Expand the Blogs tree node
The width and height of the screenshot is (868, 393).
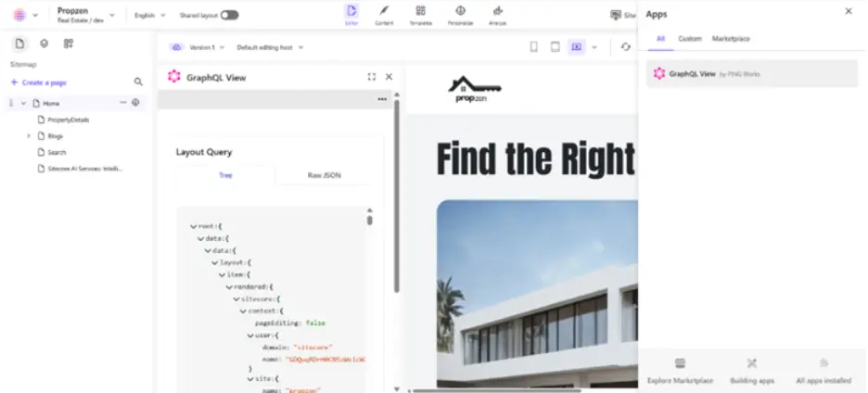[x=28, y=135]
